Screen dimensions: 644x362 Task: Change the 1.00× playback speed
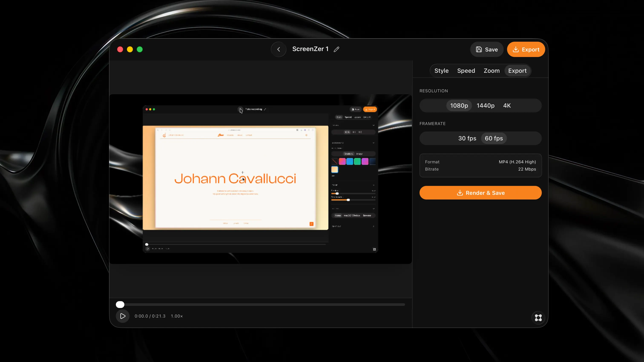coord(177,316)
